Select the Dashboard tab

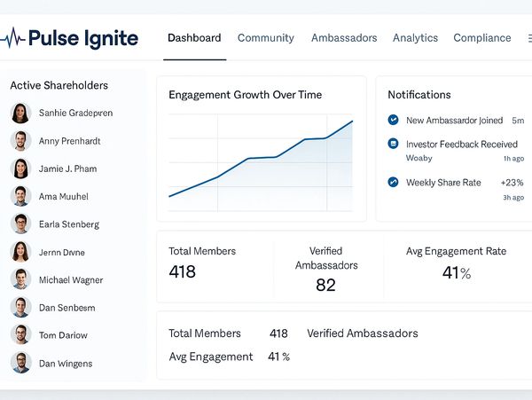pyautogui.click(x=194, y=38)
